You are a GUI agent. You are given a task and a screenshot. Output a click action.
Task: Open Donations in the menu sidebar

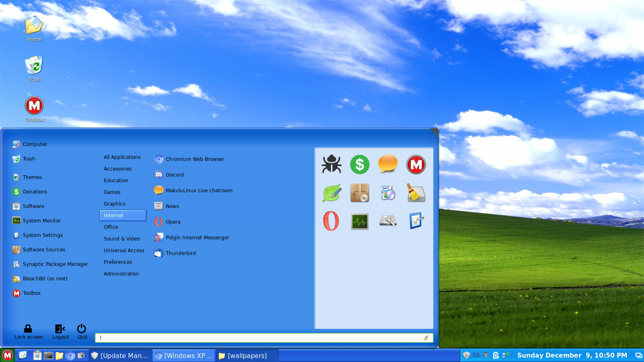[30, 192]
